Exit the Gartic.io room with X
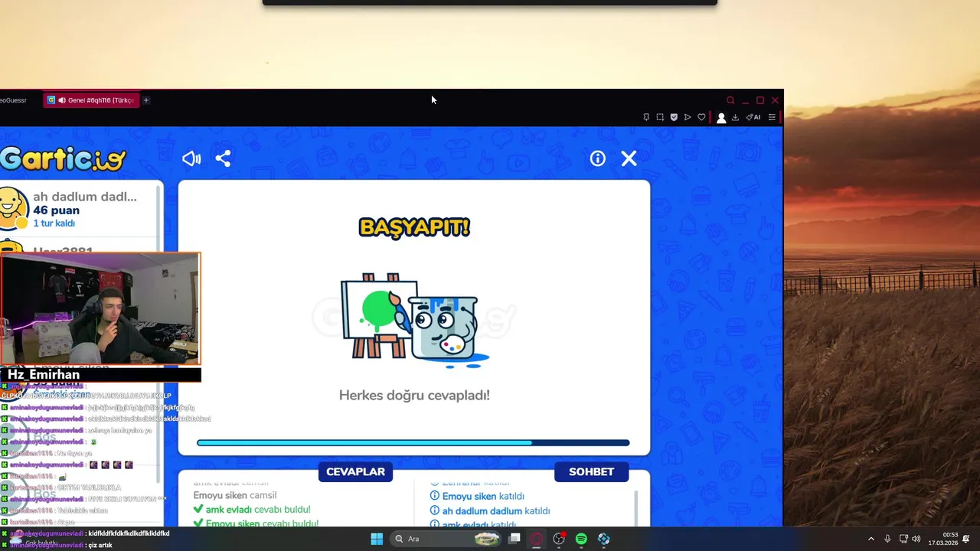Screen dimensions: 980x551 (x=629, y=158)
